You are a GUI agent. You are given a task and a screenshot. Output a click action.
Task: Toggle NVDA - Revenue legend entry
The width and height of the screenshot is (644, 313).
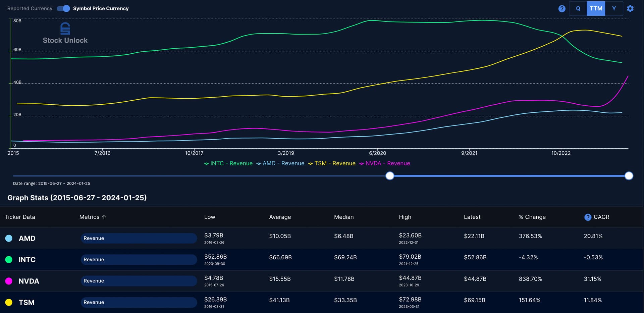384,163
